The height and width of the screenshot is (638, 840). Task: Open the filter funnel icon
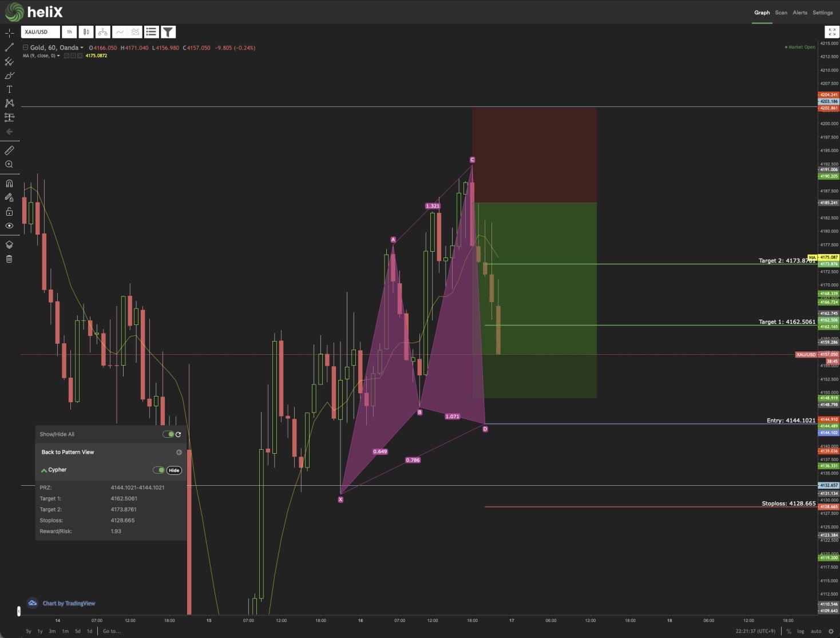(168, 32)
